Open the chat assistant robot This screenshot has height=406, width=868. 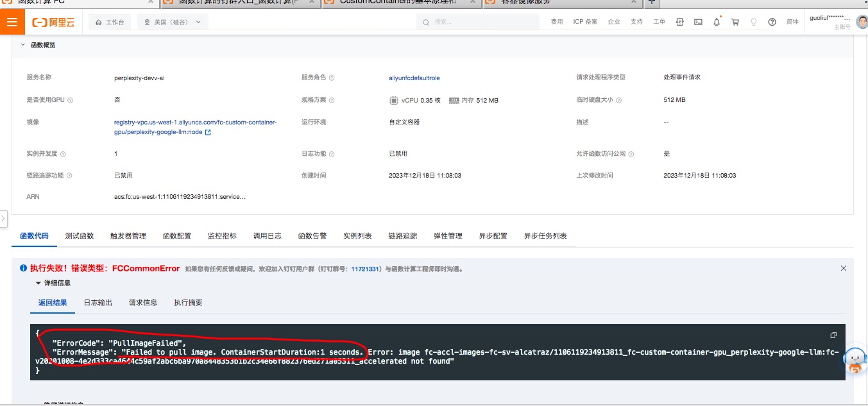coord(855,360)
